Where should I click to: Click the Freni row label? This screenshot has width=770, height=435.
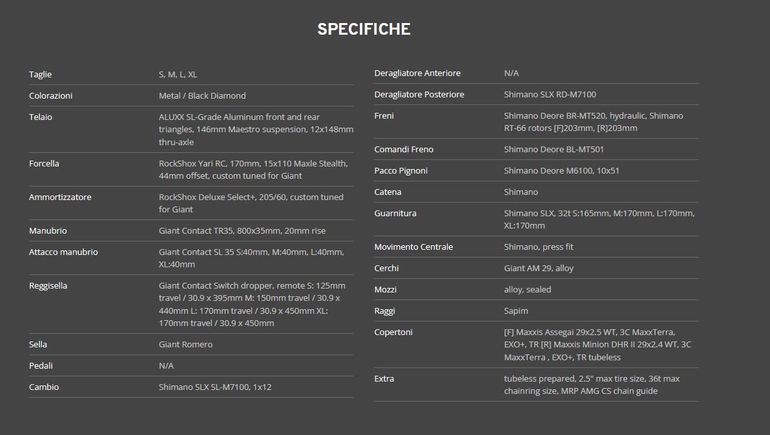pyautogui.click(x=384, y=116)
